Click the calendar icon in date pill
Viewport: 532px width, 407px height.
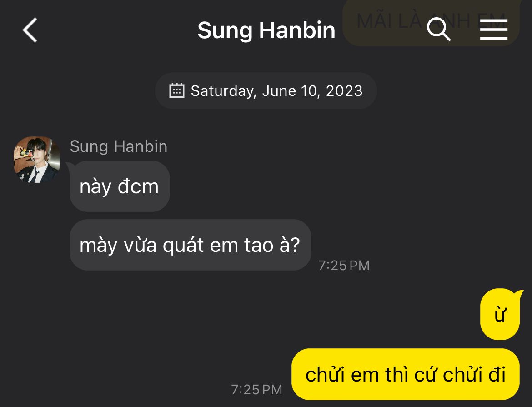[177, 90]
